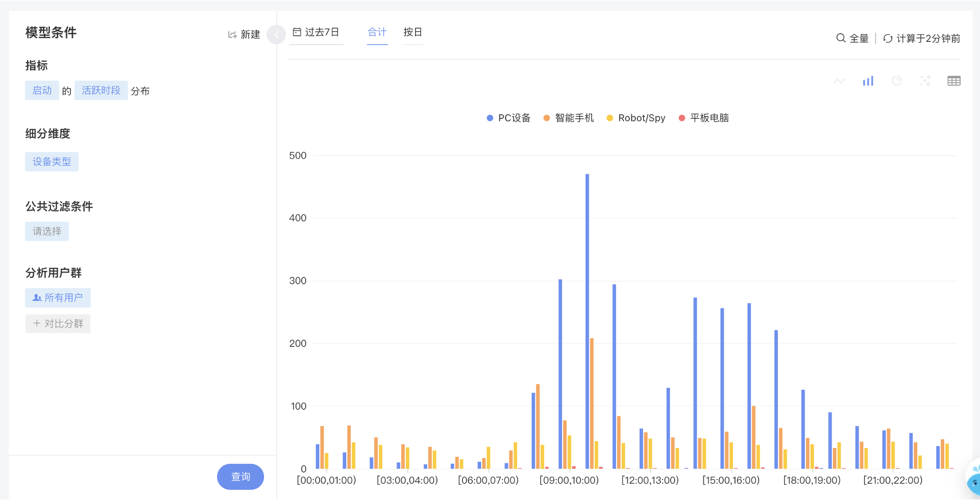
Task: Click 计算于2分钟前 to recalculate
Action: (x=922, y=38)
